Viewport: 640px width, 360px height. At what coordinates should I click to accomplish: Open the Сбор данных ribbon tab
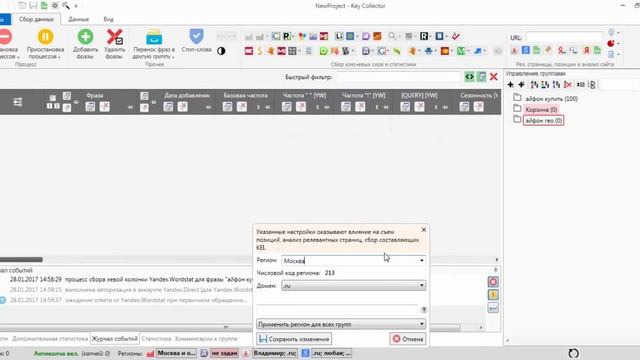tap(36, 19)
